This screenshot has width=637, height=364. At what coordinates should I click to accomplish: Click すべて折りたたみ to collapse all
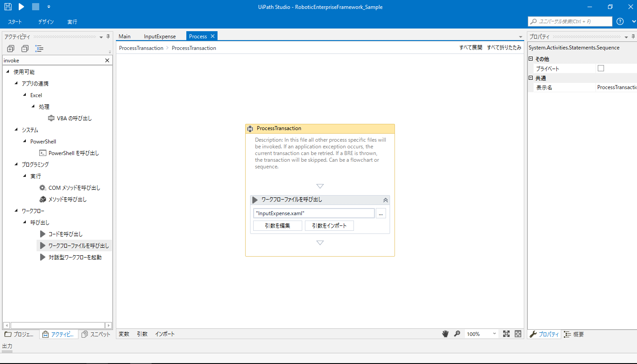click(x=504, y=48)
